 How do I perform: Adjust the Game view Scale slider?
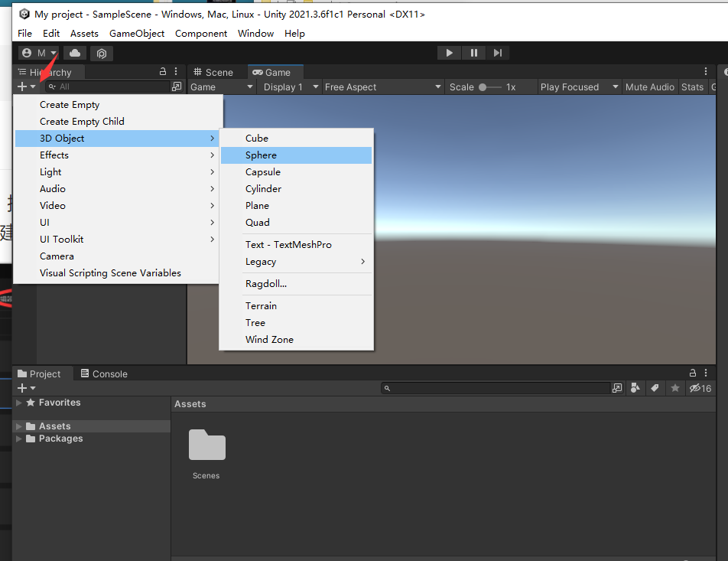coord(490,87)
